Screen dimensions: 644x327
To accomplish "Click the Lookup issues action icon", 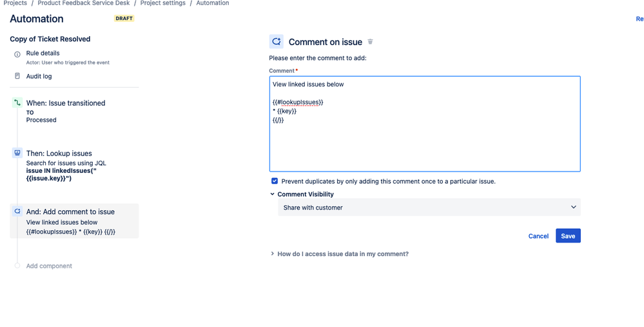I will coord(17,154).
